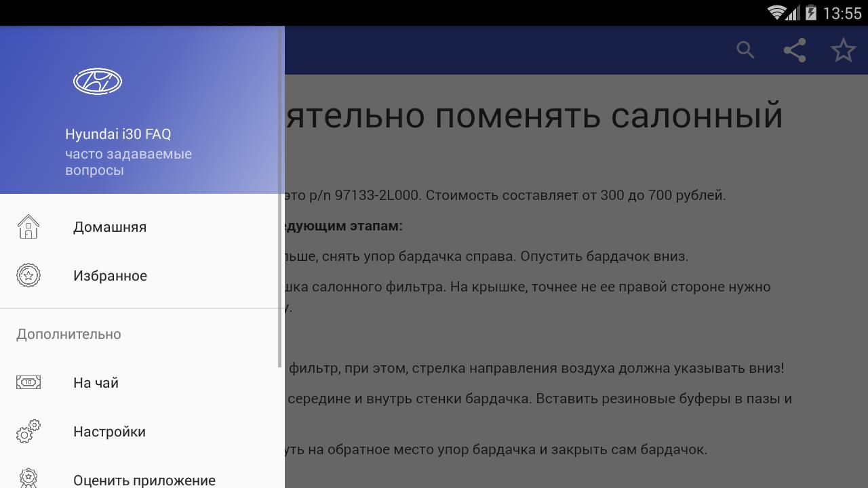The height and width of the screenshot is (488, 868).
Task: Click the star badge icon beside Избранное
Action: (28, 276)
